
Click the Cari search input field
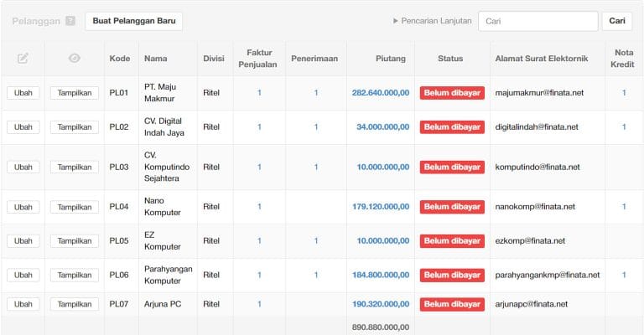(x=538, y=21)
